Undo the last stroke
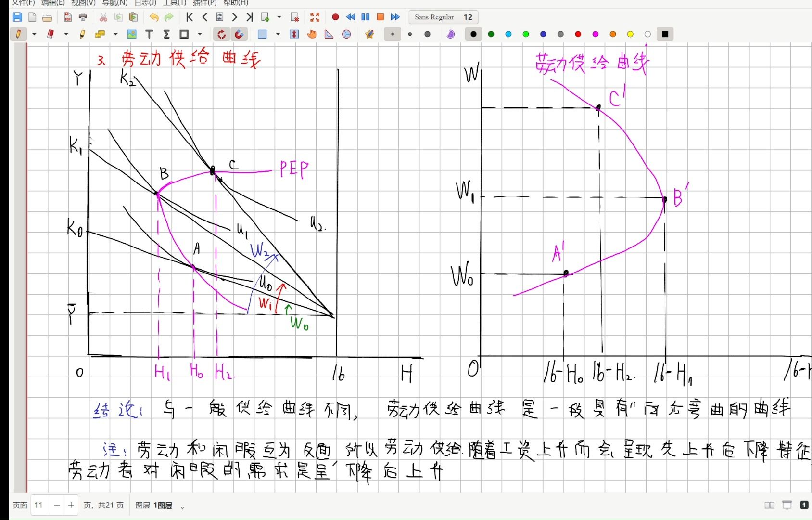 (x=154, y=17)
